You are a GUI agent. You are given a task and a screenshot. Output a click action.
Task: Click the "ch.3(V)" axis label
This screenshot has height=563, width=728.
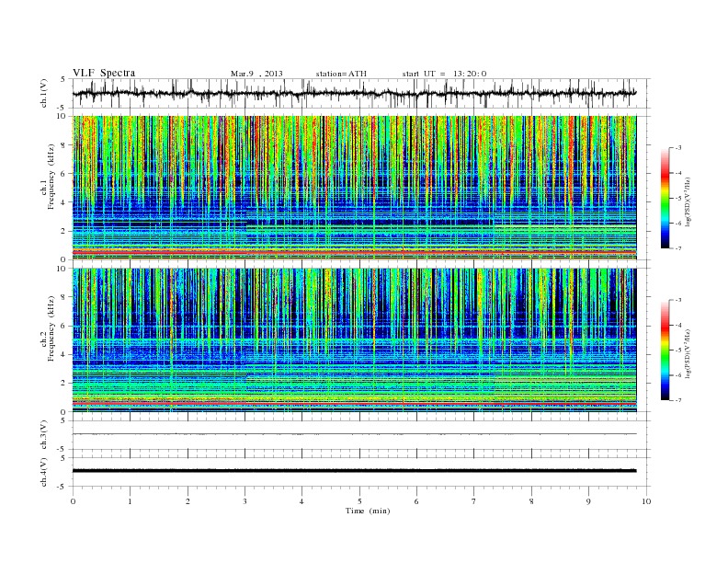coord(43,435)
